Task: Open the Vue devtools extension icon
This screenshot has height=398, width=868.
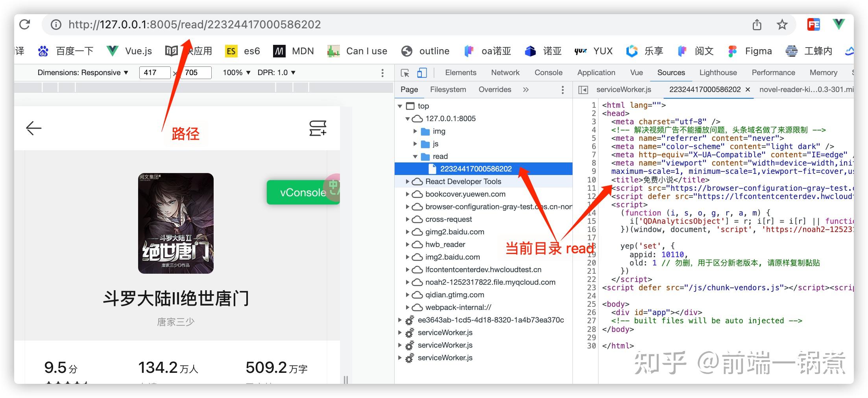Action: click(x=839, y=24)
